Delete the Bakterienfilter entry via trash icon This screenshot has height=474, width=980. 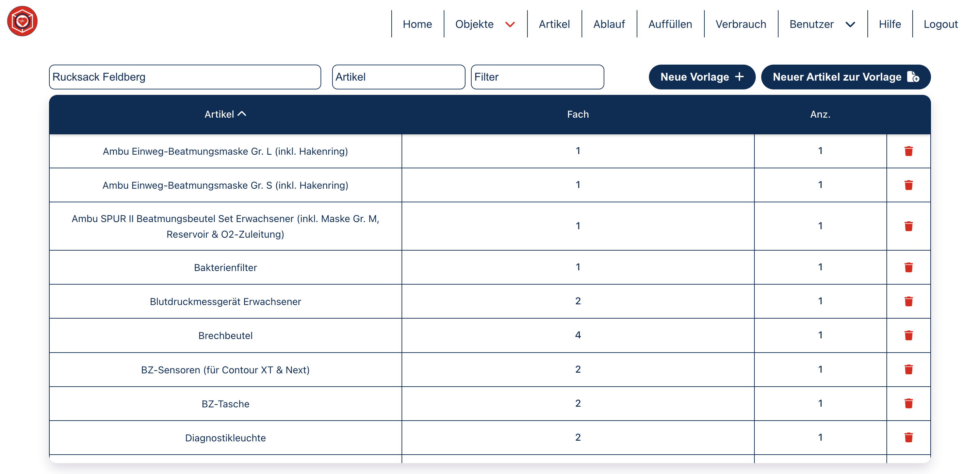click(908, 267)
